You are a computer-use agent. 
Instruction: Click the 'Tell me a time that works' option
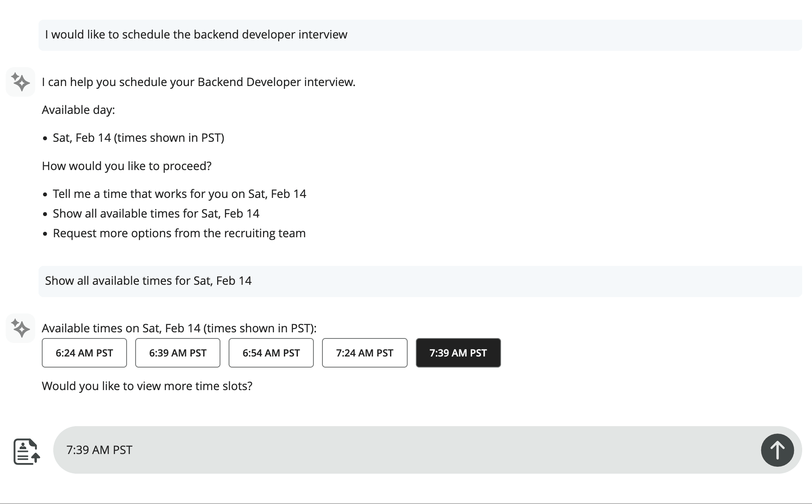coord(179,193)
